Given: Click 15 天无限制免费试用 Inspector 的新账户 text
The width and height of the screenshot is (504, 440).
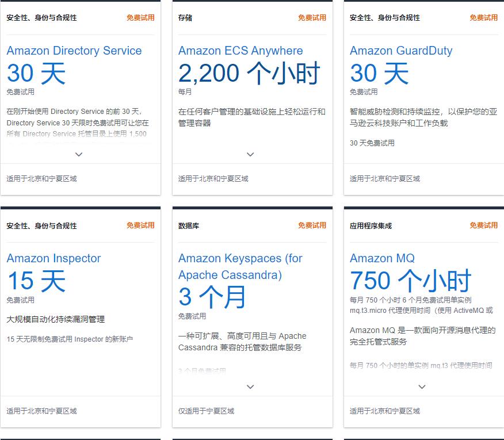Looking at the screenshot, I should pyautogui.click(x=70, y=339).
